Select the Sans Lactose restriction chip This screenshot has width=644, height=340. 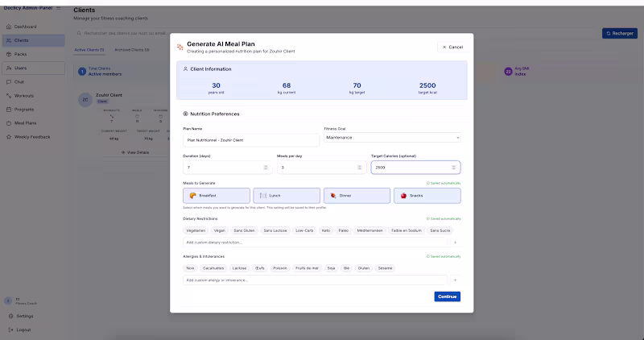[275, 230]
